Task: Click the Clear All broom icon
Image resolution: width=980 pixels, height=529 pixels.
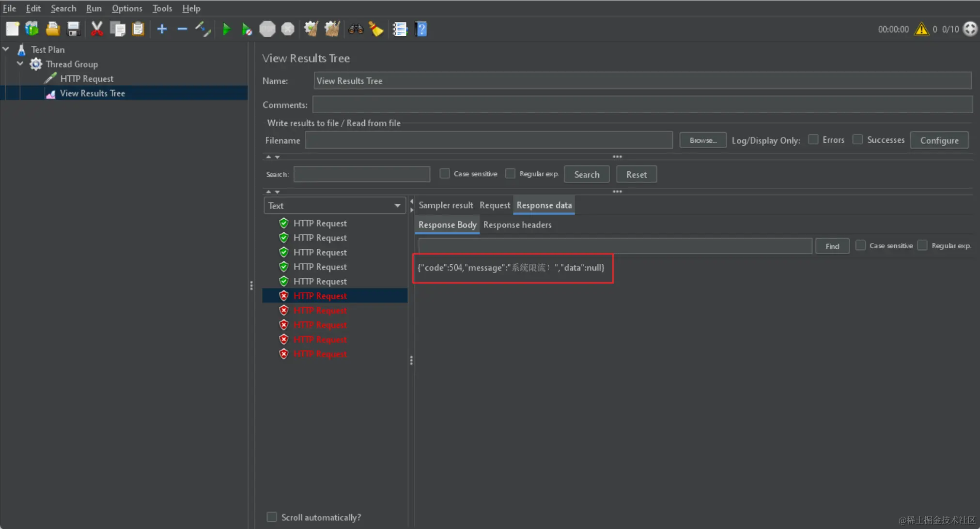Action: (332, 30)
